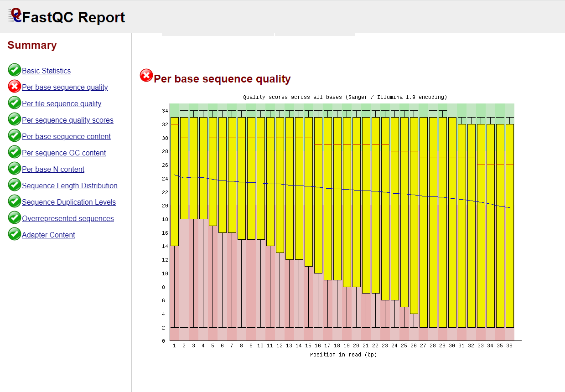Go to Per sequence GC content

tap(64, 153)
